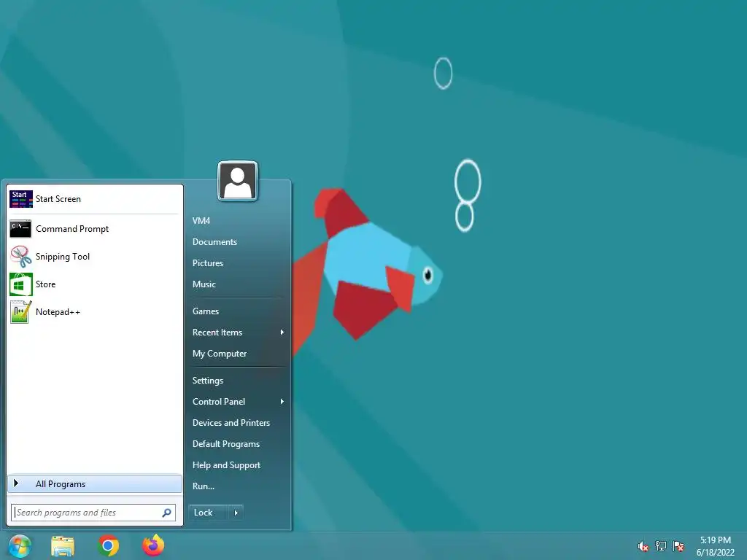
Task: Open Documents from the Start menu
Action: click(215, 242)
